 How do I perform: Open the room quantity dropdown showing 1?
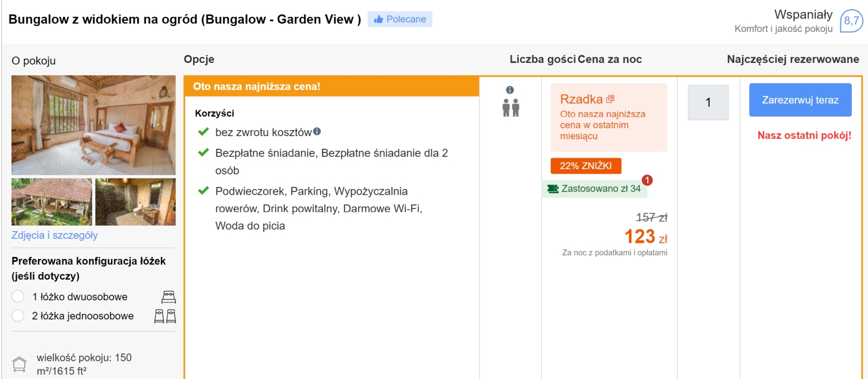tap(708, 102)
